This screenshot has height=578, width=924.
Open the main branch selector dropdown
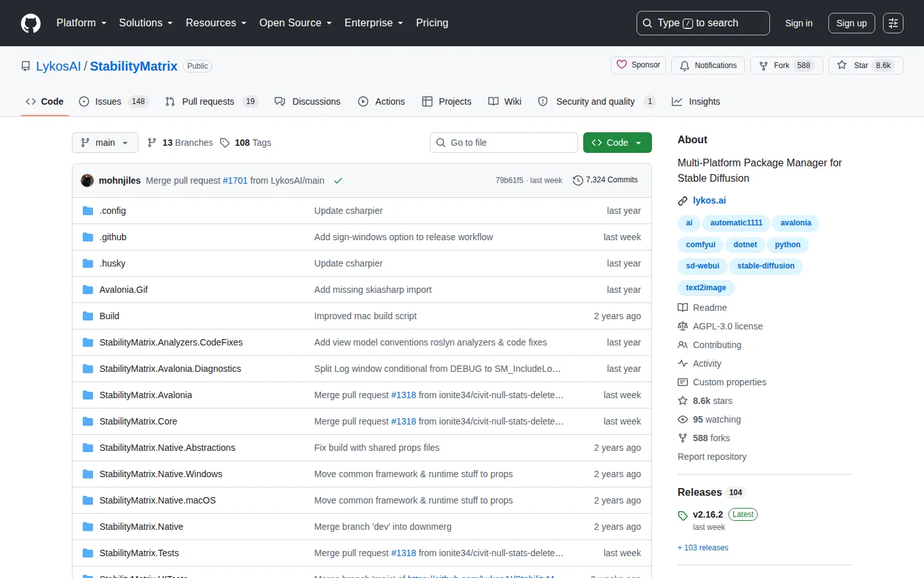coord(105,143)
